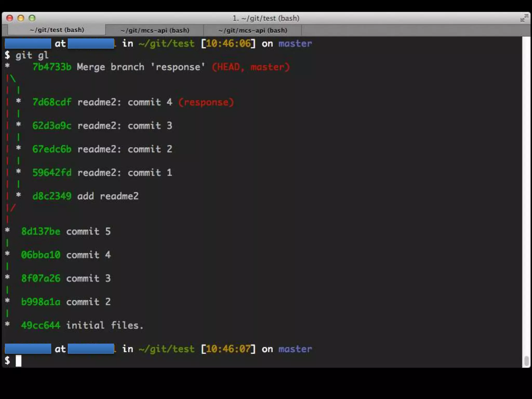
Task: Click the terminal cursor at bottom prompt
Action: (x=18, y=361)
